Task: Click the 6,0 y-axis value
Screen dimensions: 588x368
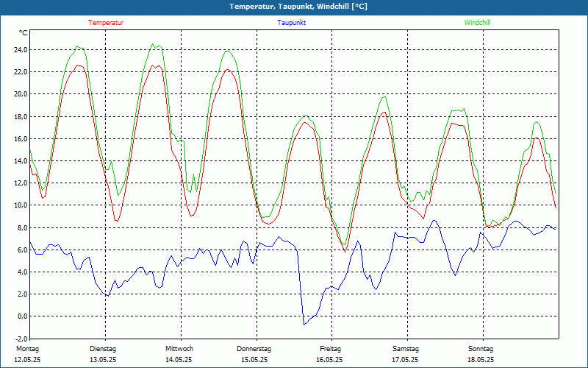Action: [x=22, y=250]
